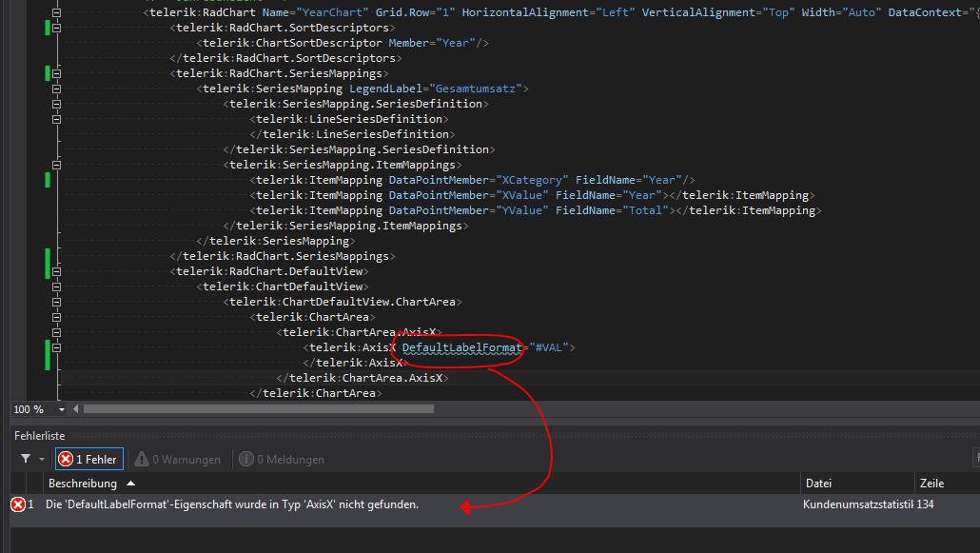980x553 pixels.
Task: Click the error list filter icon
Action: click(26, 459)
